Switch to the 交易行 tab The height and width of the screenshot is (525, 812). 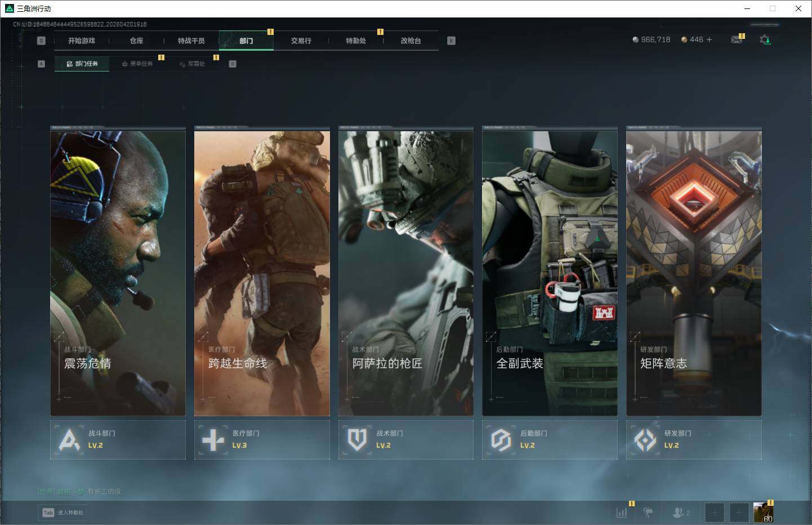tap(301, 41)
